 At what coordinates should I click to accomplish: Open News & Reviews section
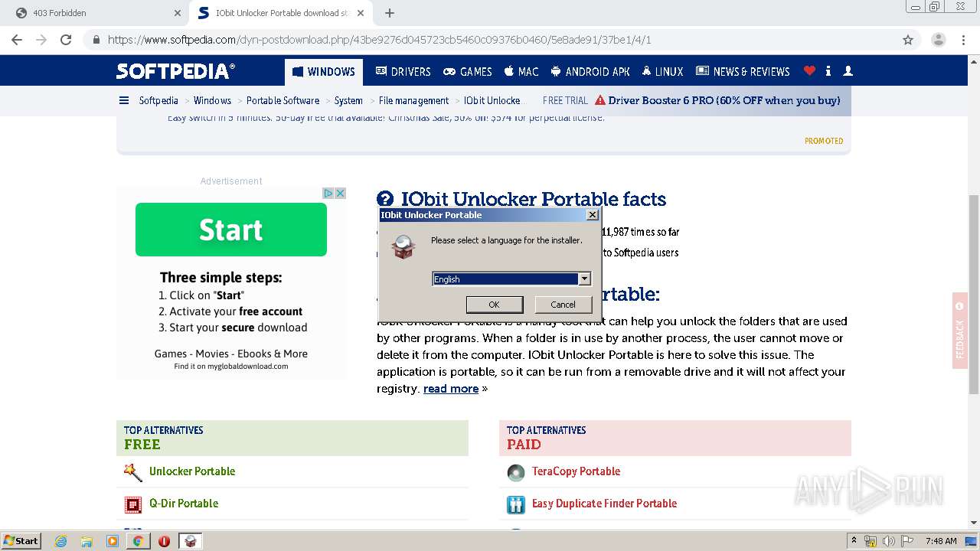point(743,72)
